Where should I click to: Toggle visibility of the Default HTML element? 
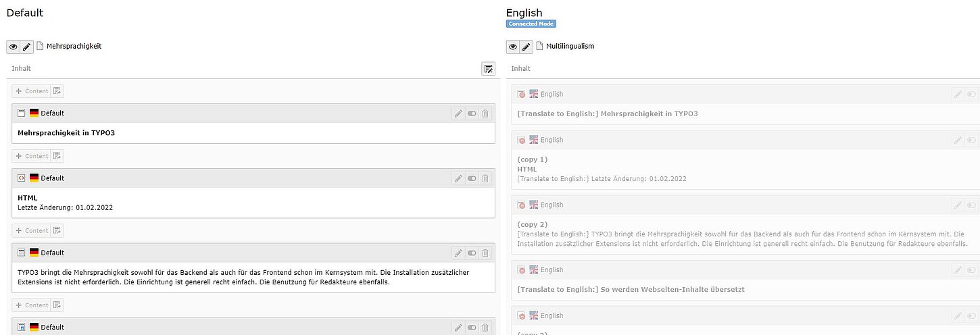click(472, 178)
